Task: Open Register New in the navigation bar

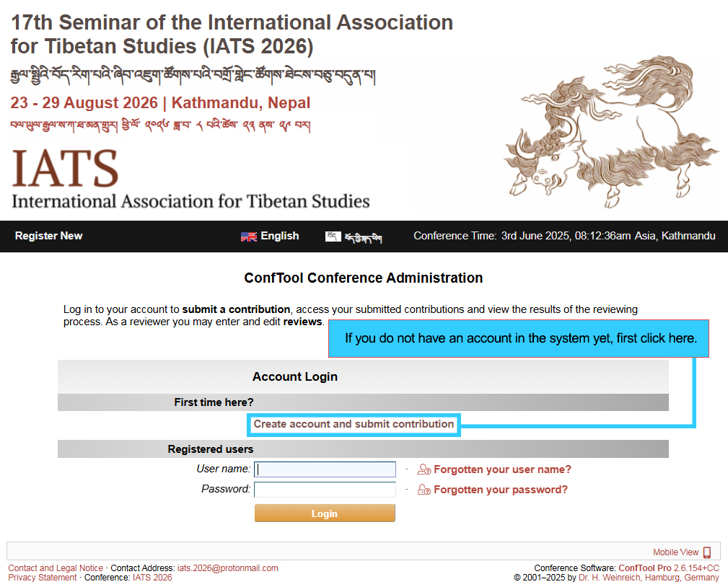Action: pyautogui.click(x=48, y=236)
